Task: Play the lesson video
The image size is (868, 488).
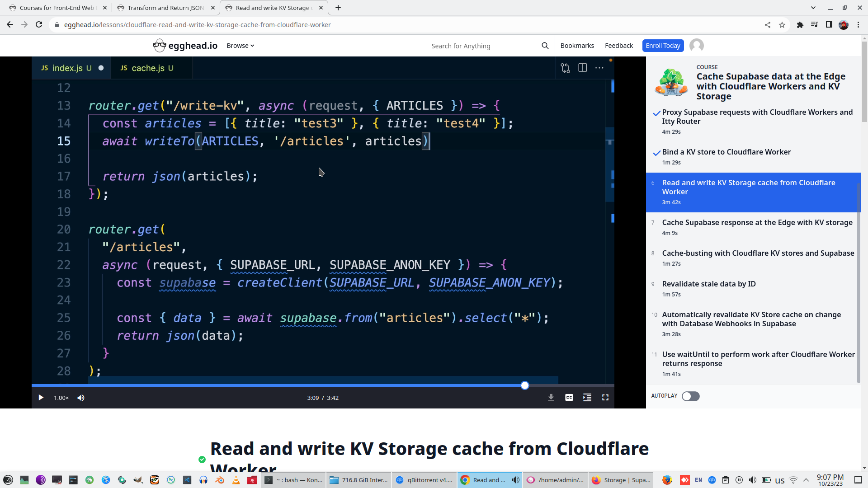Action: (41, 398)
